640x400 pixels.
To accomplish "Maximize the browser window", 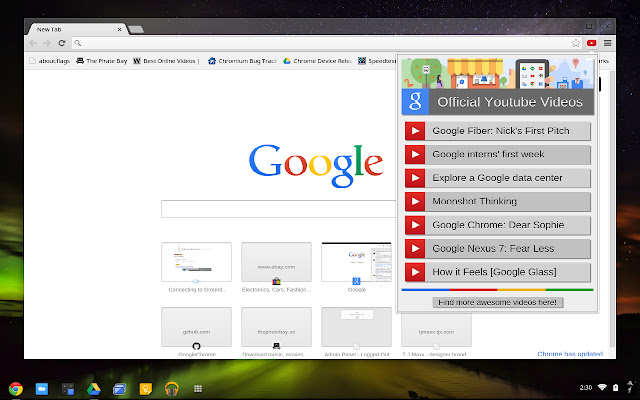I will pyautogui.click(x=589, y=27).
